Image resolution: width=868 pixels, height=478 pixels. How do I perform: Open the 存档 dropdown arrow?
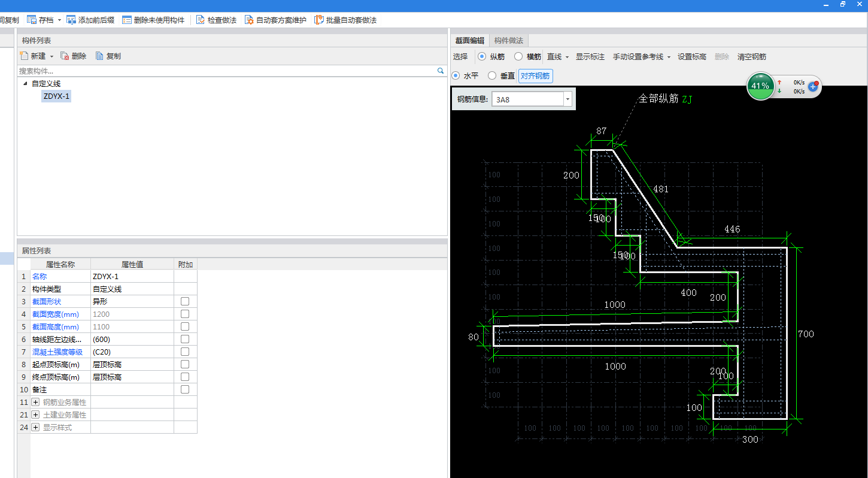pos(59,20)
